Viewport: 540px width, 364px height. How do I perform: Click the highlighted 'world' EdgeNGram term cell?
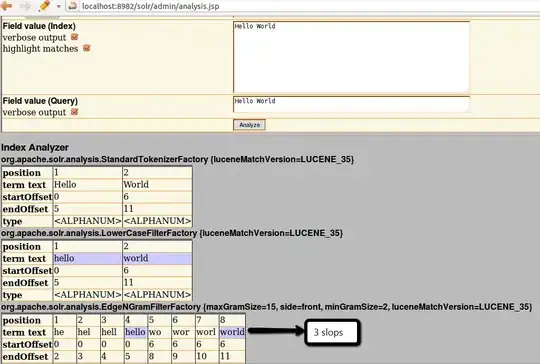232,332
